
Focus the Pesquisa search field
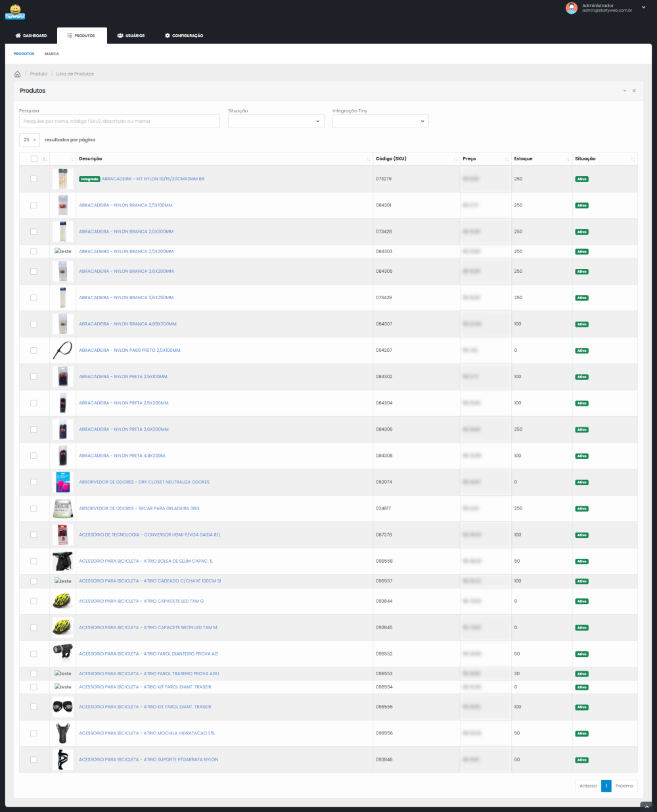point(120,121)
